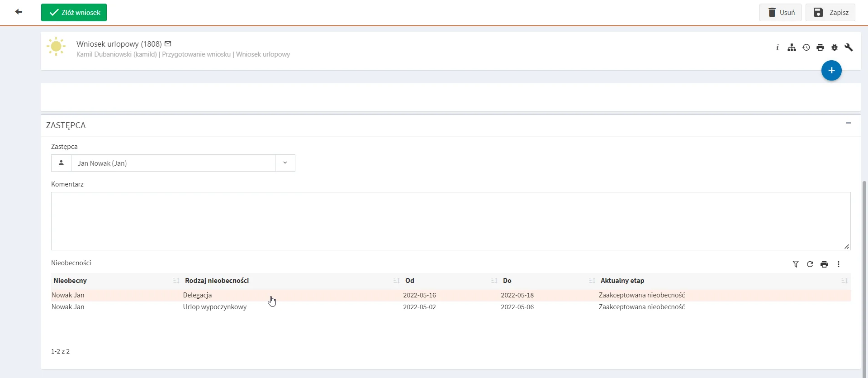Click date 2022-05-06 in Do column
This screenshot has width=868, height=378.
[x=517, y=307]
